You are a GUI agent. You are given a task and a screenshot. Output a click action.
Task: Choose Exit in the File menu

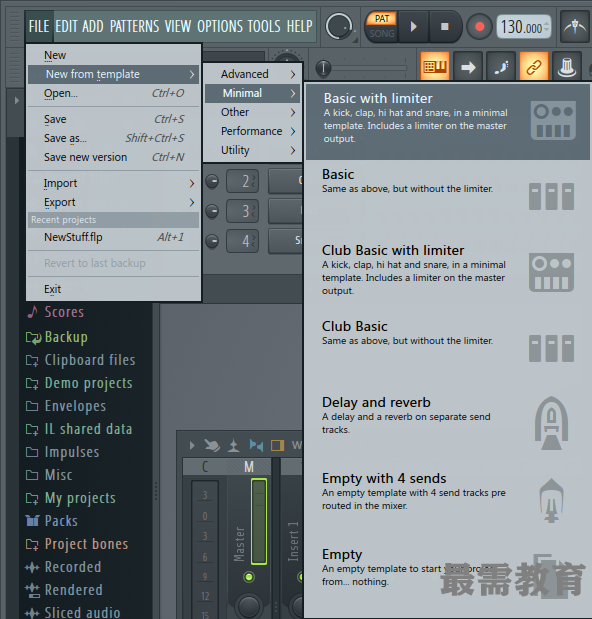point(114,289)
